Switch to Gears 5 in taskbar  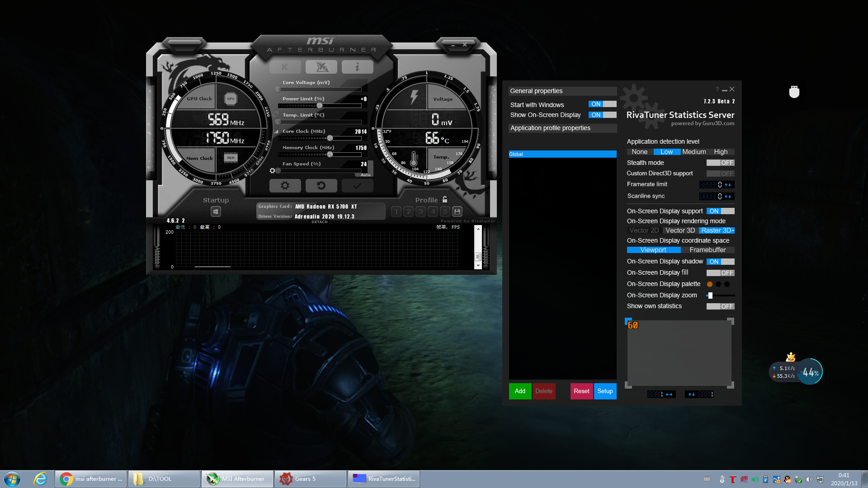pyautogui.click(x=311, y=479)
